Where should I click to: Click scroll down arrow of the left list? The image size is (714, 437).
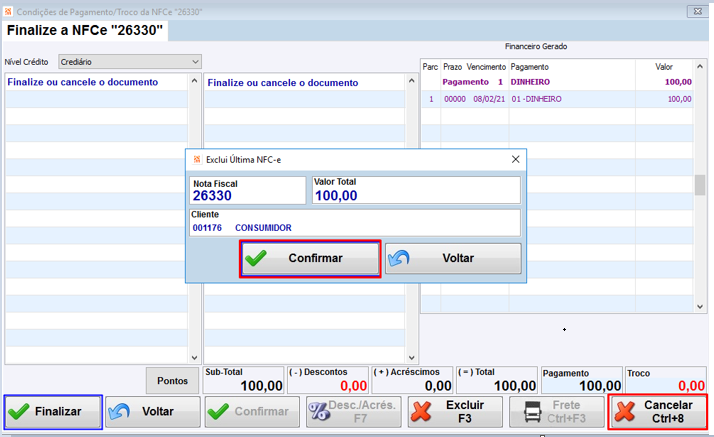point(194,358)
